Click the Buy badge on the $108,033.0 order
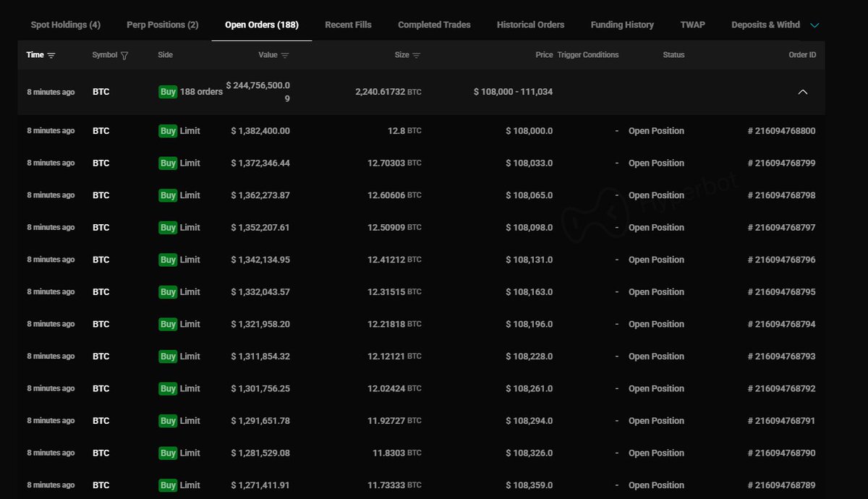This screenshot has width=868, height=499. pos(168,163)
